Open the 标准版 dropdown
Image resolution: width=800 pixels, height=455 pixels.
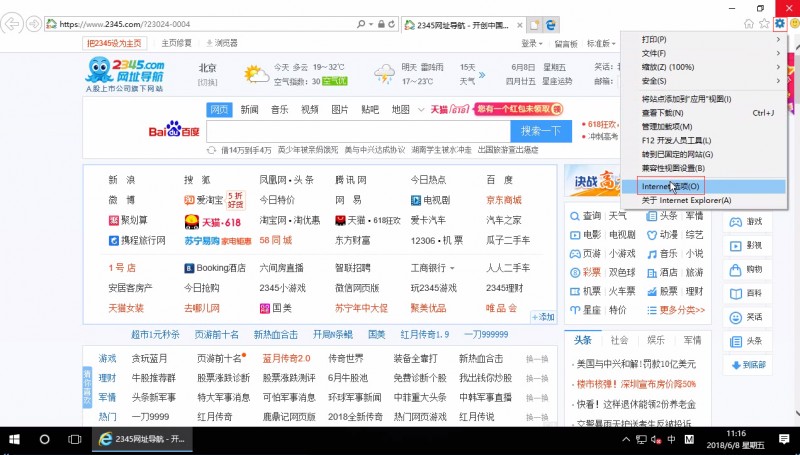click(601, 43)
